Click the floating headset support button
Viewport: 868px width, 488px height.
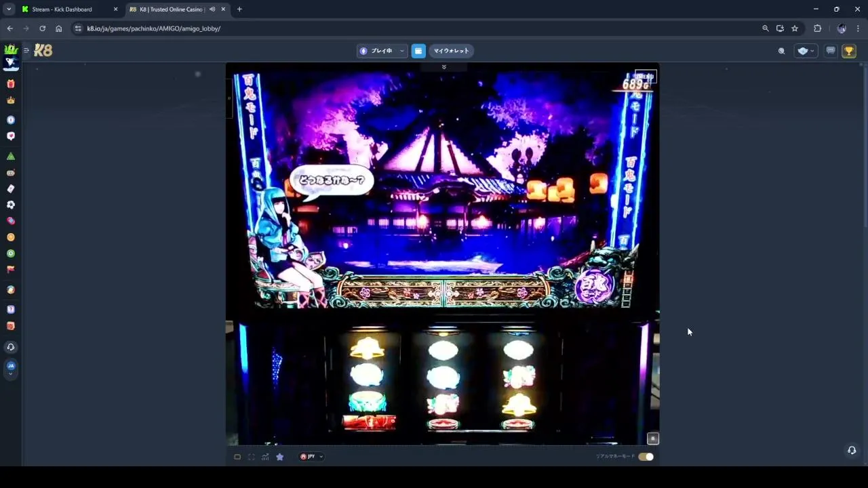coord(852,450)
